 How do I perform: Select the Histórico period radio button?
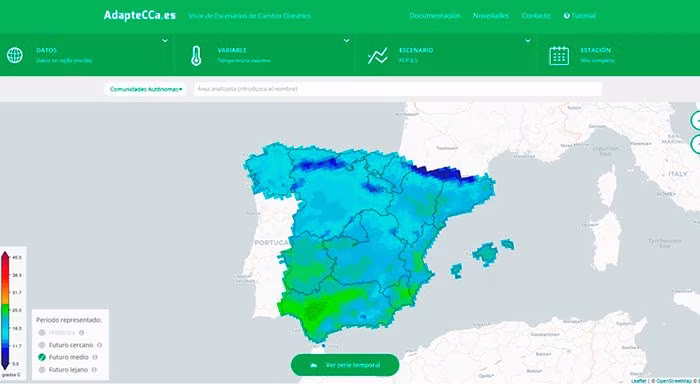42,332
